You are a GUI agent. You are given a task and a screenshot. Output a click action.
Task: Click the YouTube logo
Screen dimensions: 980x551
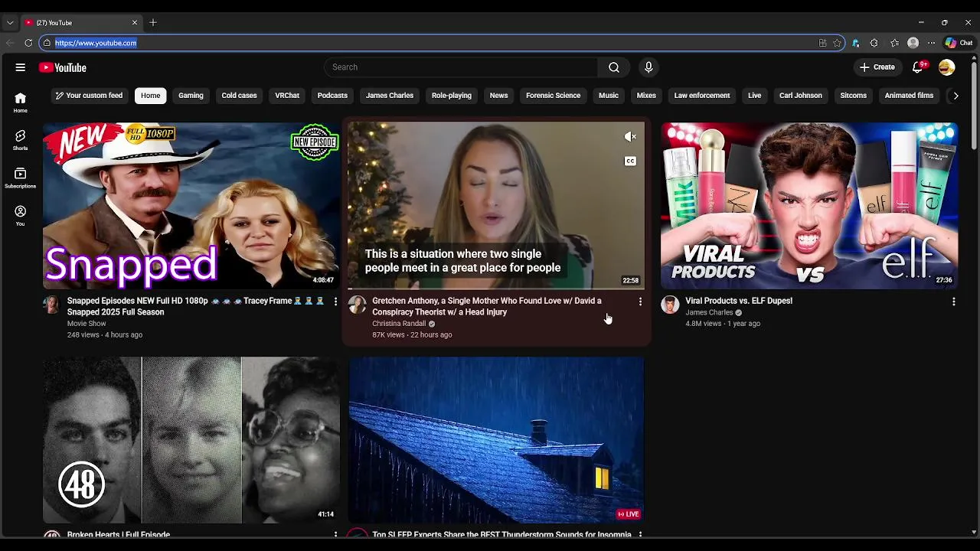63,67
